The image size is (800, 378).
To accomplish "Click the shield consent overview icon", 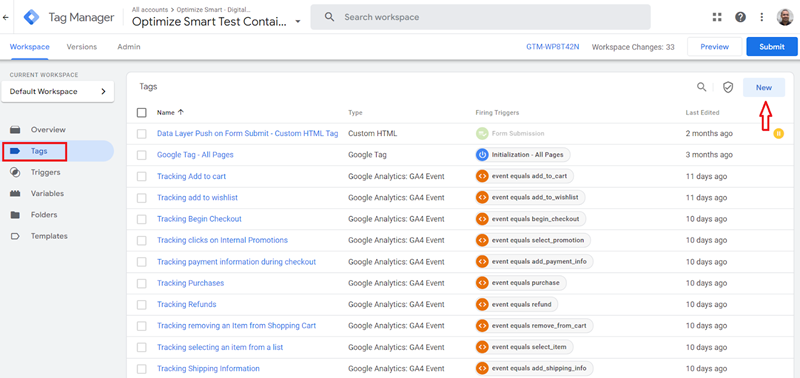I will click(728, 87).
